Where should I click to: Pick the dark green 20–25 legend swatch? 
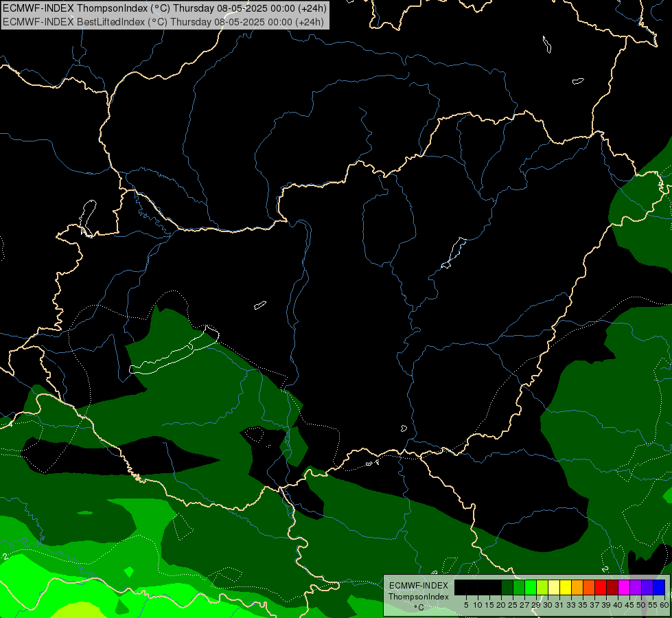(507, 587)
